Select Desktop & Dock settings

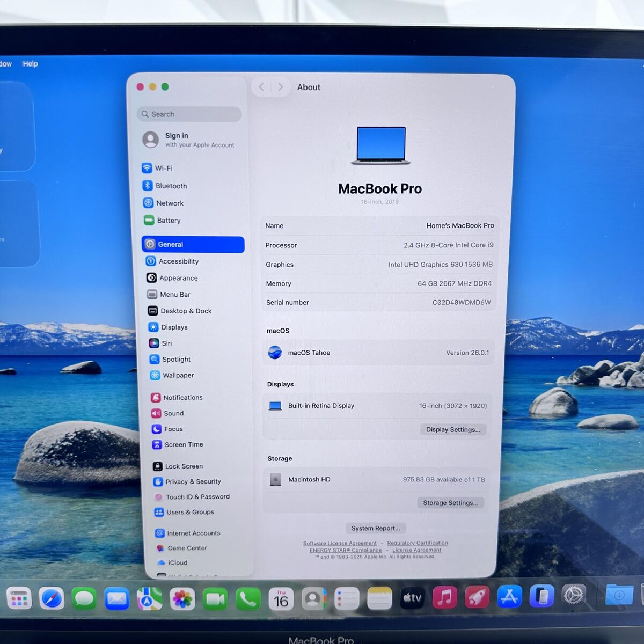186,311
